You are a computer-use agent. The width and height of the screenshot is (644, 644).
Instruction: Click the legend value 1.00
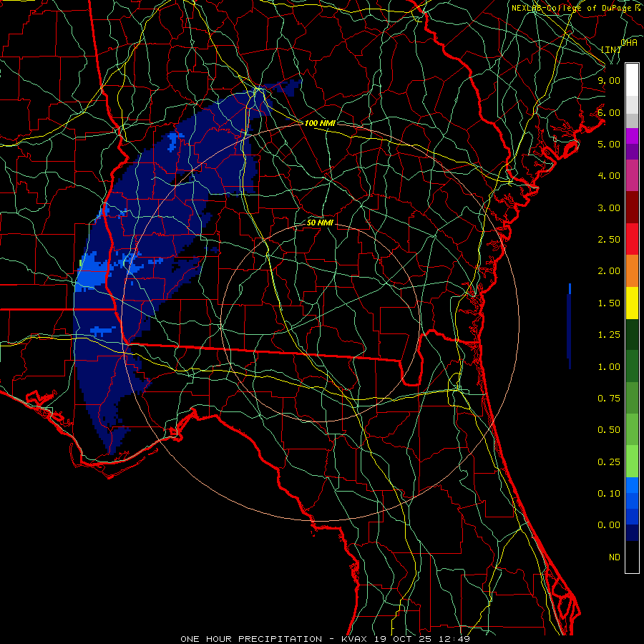(609, 367)
